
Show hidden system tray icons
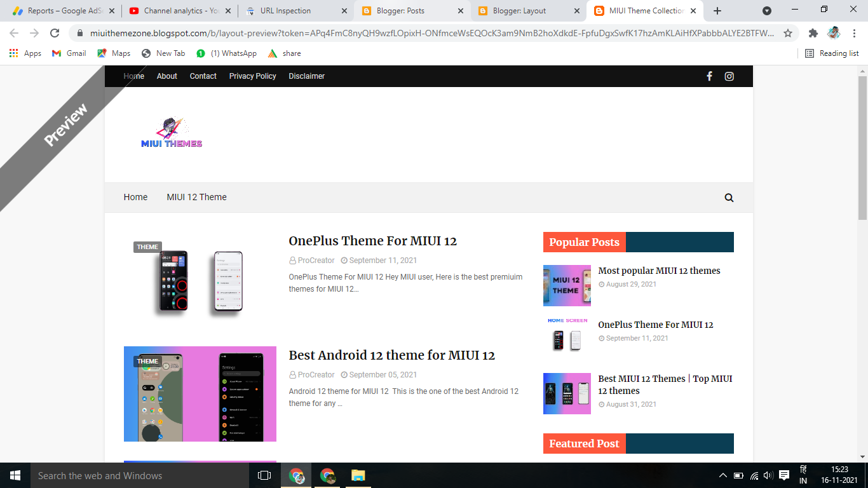tap(722, 475)
